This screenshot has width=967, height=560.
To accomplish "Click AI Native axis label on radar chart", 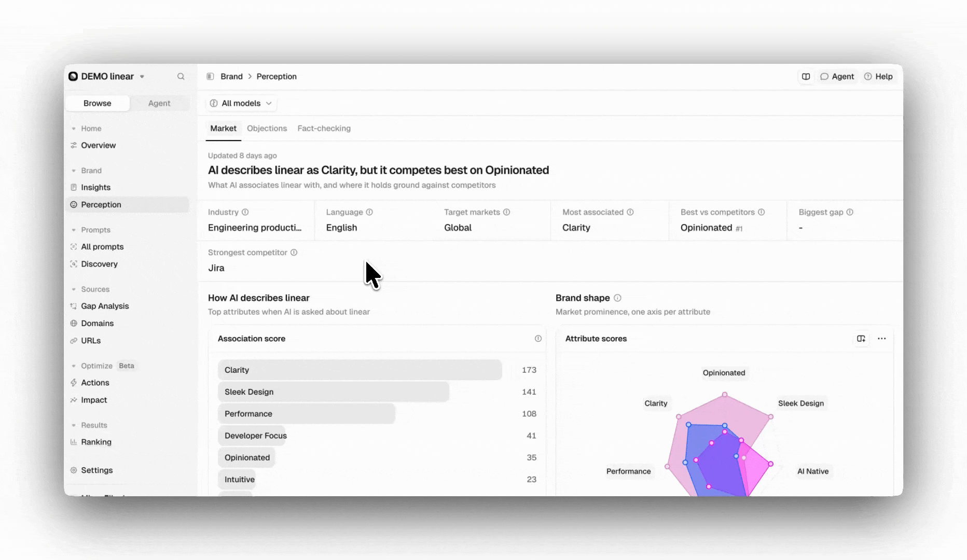I will (x=813, y=471).
